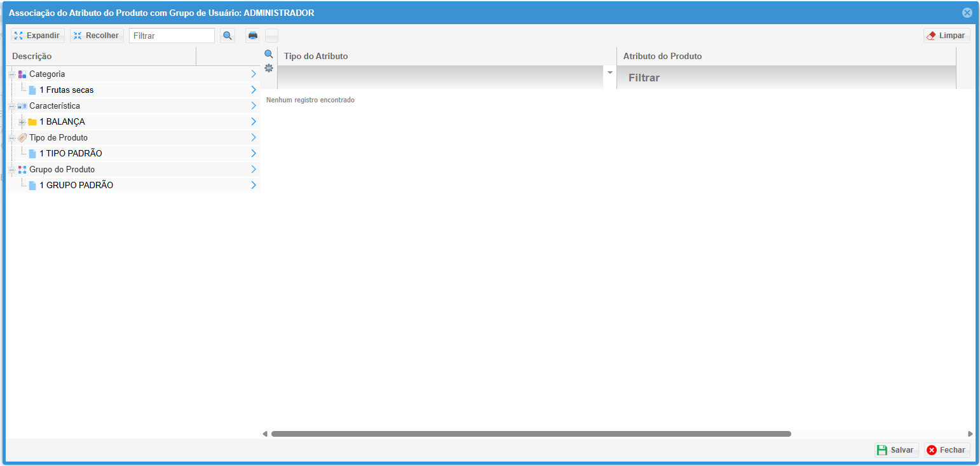Collapse the Categoria tree node

(x=11, y=74)
